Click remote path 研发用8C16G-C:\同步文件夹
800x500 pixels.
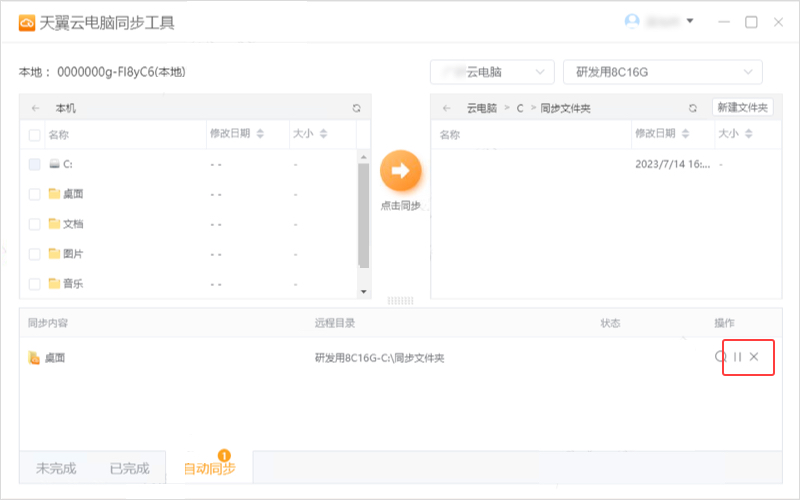(x=379, y=358)
